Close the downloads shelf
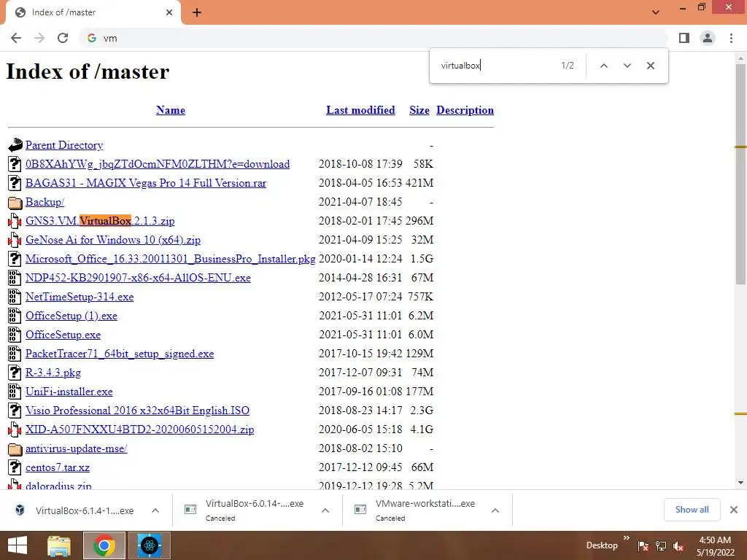747x560 pixels. pyautogui.click(x=734, y=510)
